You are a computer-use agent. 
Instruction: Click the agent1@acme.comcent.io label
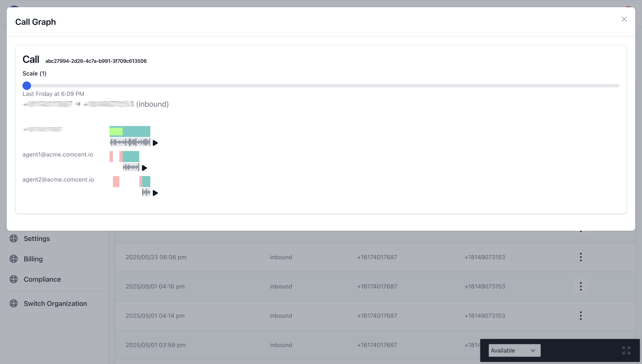58,154
